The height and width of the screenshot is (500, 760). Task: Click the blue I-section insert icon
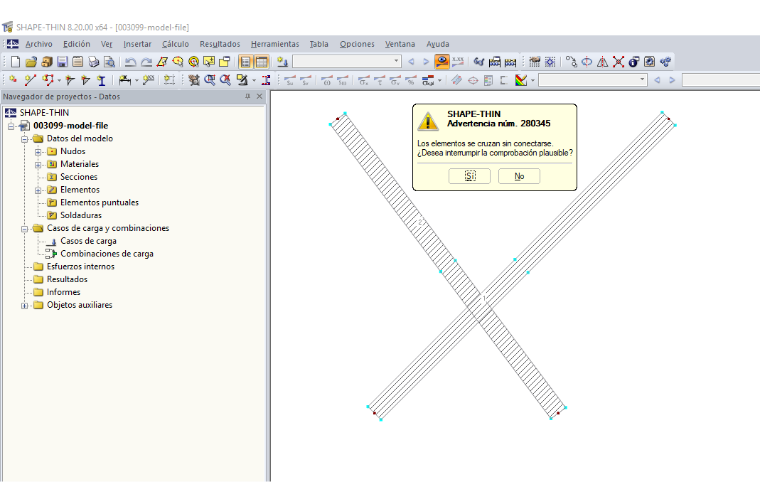(101, 80)
